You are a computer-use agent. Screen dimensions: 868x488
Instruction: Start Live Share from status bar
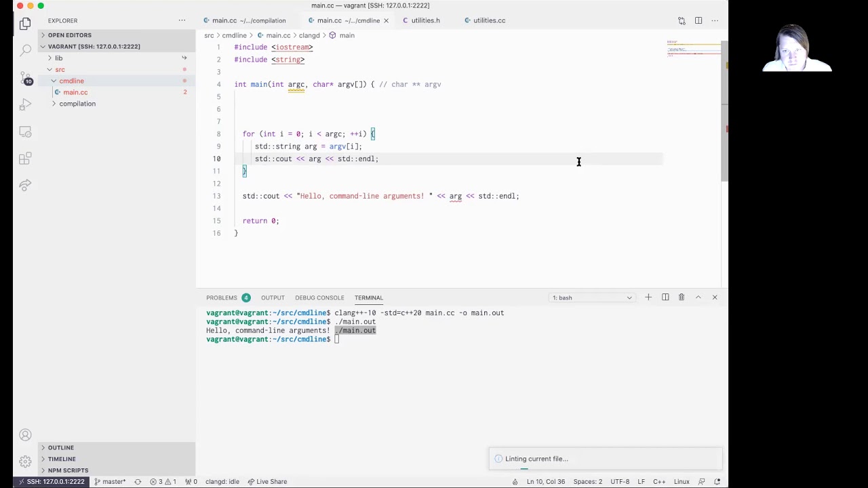[267, 482]
